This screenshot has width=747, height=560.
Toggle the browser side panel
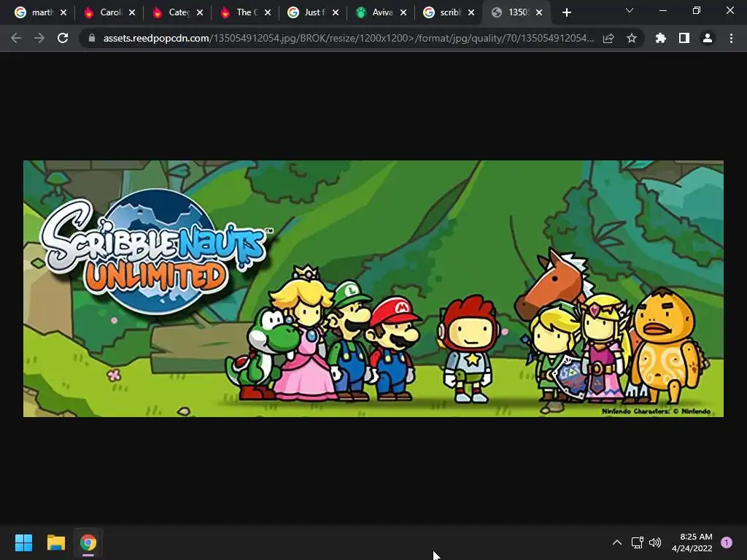coord(684,38)
